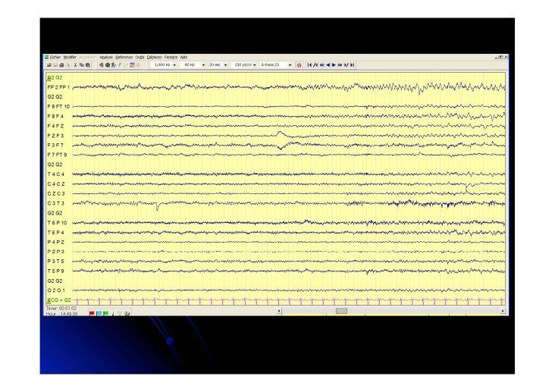Select the O 2 O 1 channel label

[56, 290]
